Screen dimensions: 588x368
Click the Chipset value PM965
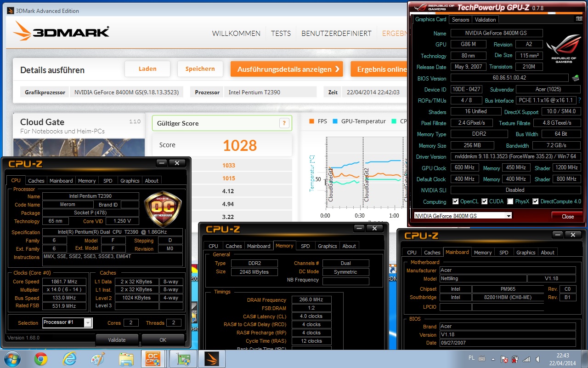(x=509, y=289)
